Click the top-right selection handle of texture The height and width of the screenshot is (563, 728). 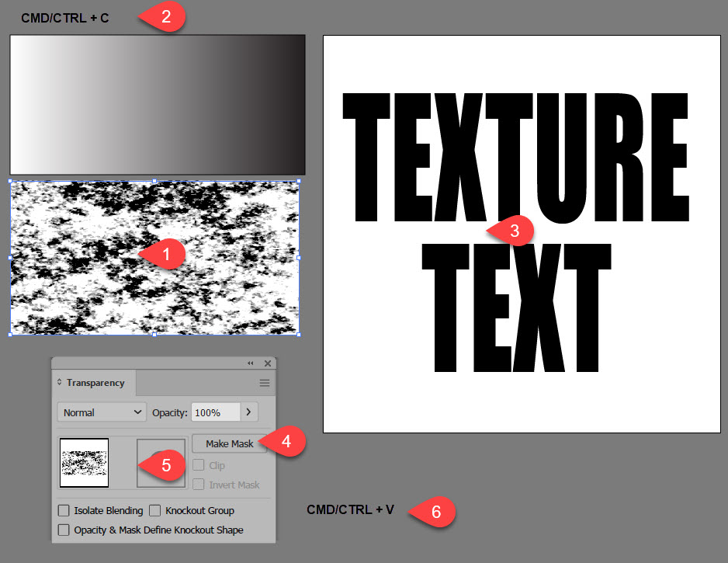coord(299,181)
